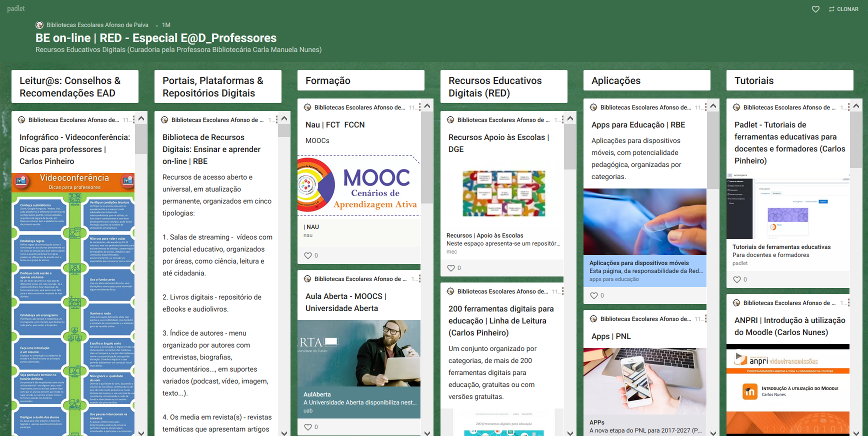Click the Formação column scrollbar thumb
Screen dimensions: 868x436
(x=427, y=157)
